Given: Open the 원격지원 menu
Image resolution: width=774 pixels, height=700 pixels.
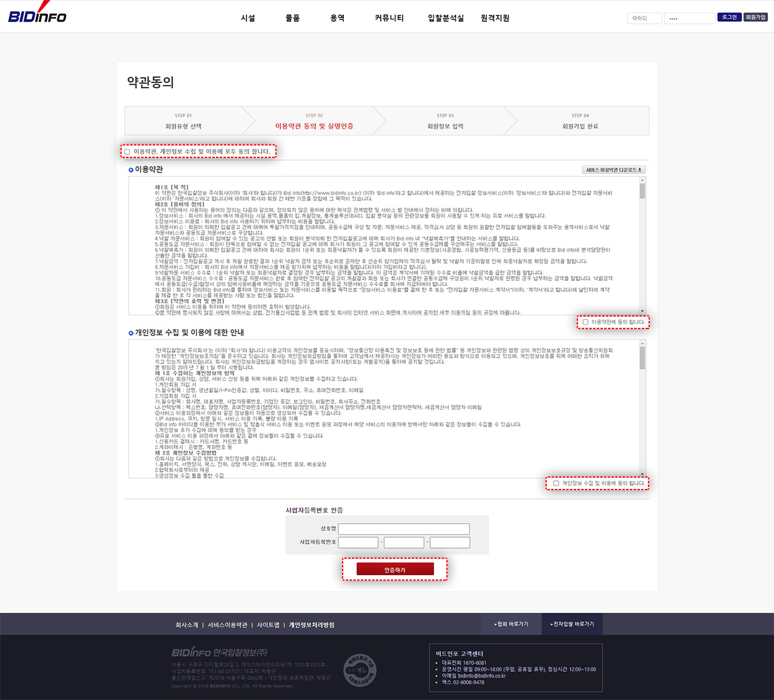Looking at the screenshot, I should (495, 18).
